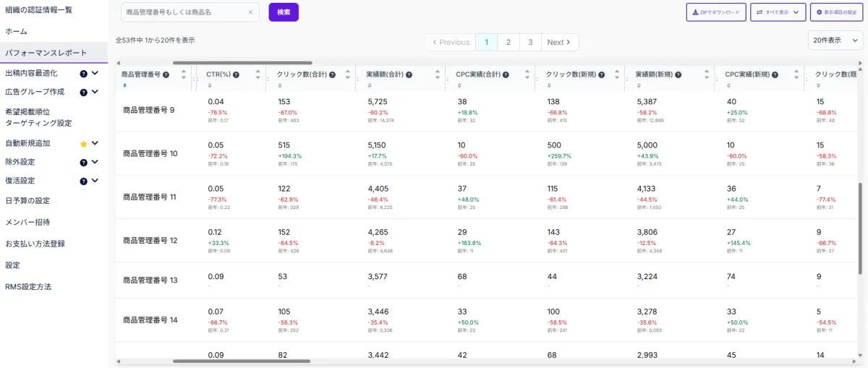Viewport: 868px width, 368px height.
Task: Click the pin icon under 商品管理番号 column
Action: 124,85
